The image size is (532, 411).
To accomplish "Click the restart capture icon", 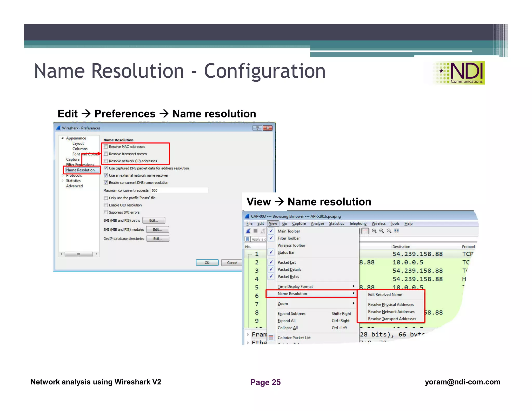I will (263, 231).
